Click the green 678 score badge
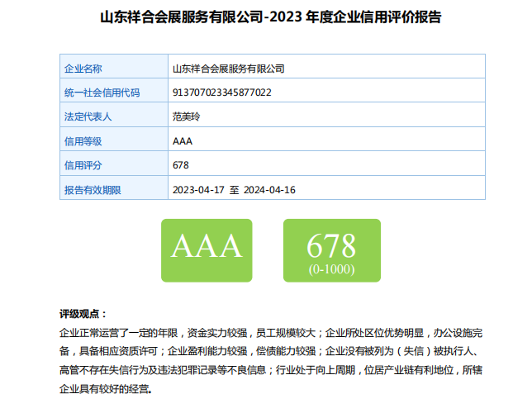The width and height of the screenshot is (532, 413). pyautogui.click(x=332, y=250)
